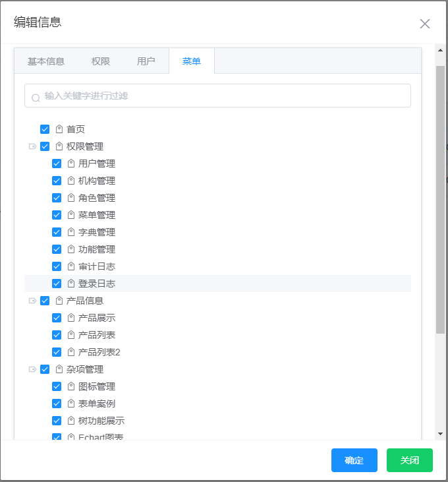This screenshot has height=482, width=448.
Task: Click the tag icon next to 杂项管理
Action: click(x=59, y=369)
